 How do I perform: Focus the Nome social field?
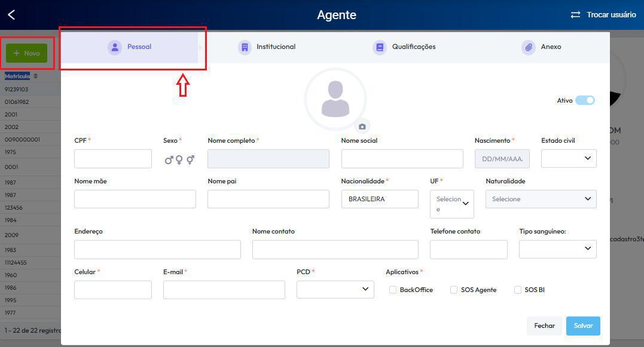click(402, 159)
